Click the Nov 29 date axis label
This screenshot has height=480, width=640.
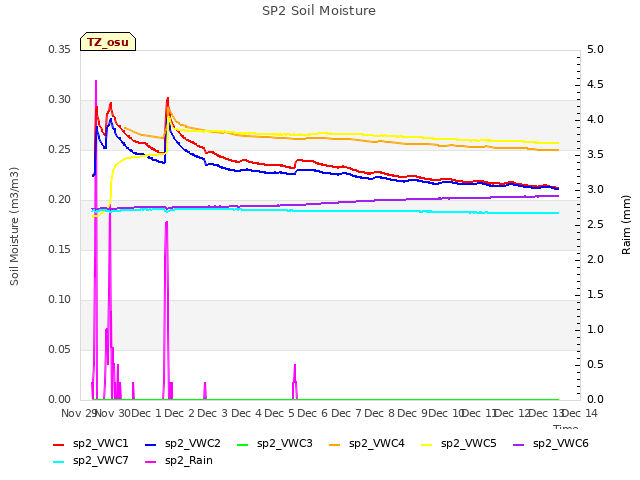coord(79,413)
